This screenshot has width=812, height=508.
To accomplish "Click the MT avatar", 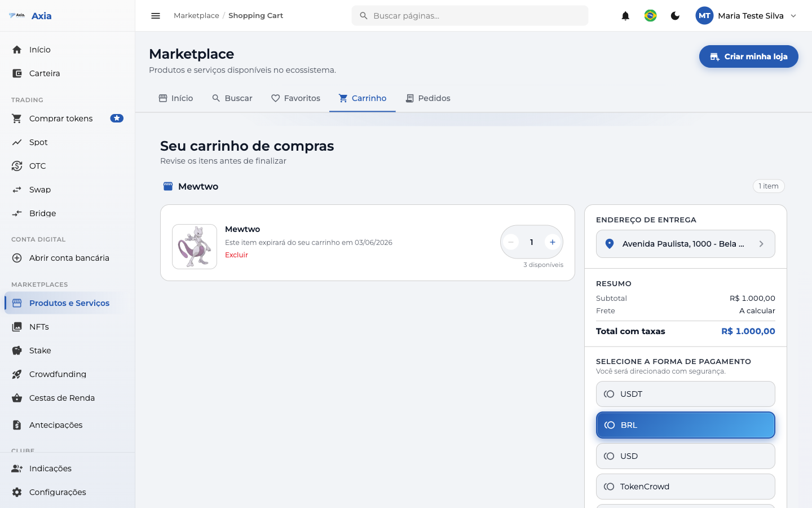I will click(x=704, y=16).
